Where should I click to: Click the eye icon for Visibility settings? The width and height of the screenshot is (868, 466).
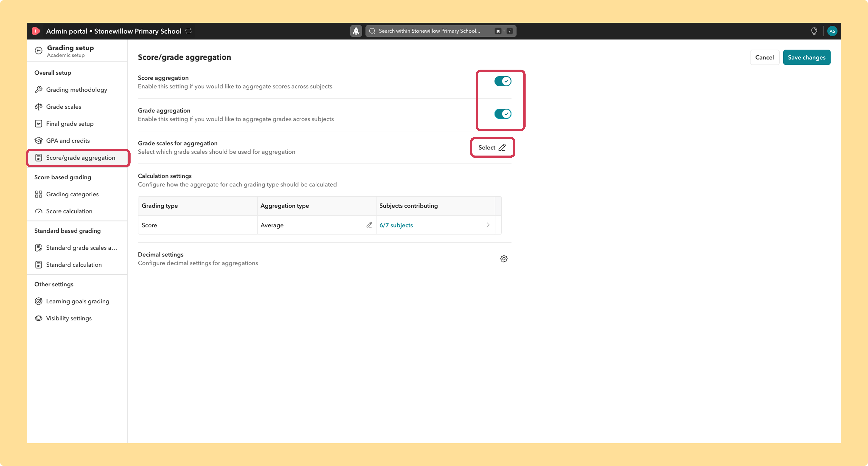coord(39,318)
